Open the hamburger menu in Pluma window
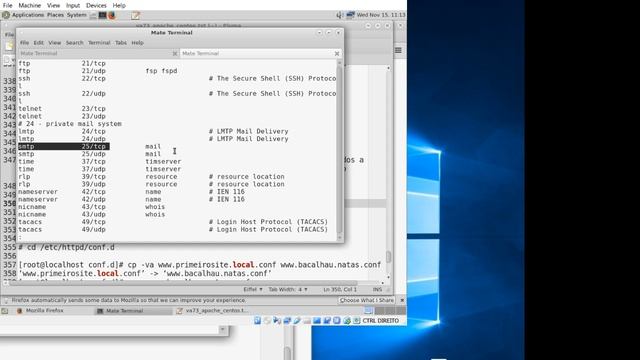 pyautogui.click(x=398, y=50)
